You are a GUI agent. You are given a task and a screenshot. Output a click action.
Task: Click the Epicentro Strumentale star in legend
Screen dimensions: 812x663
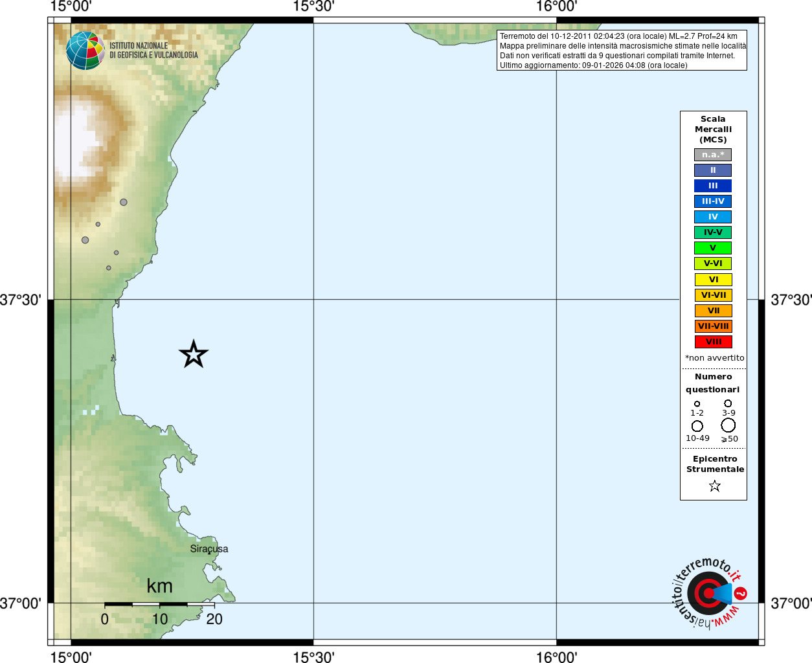click(x=714, y=486)
